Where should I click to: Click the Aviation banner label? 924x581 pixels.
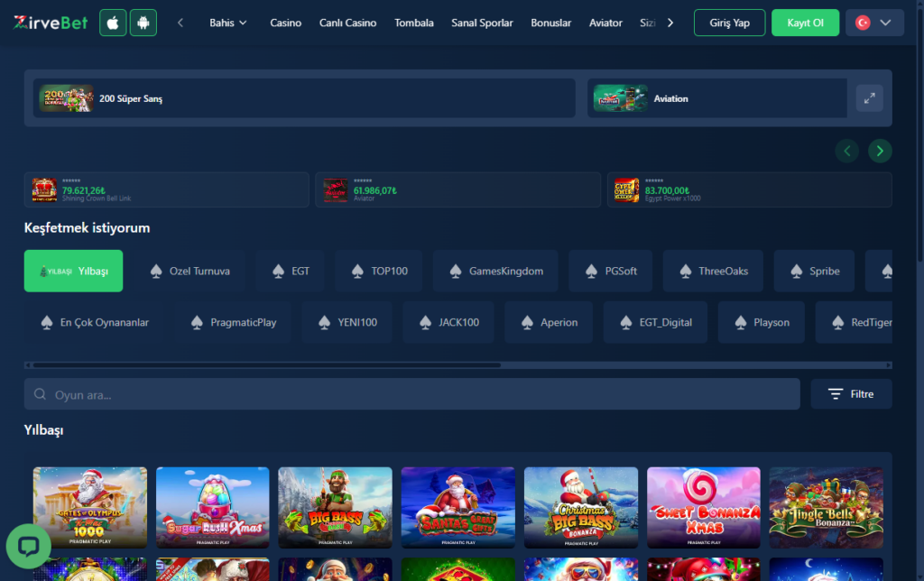point(670,98)
